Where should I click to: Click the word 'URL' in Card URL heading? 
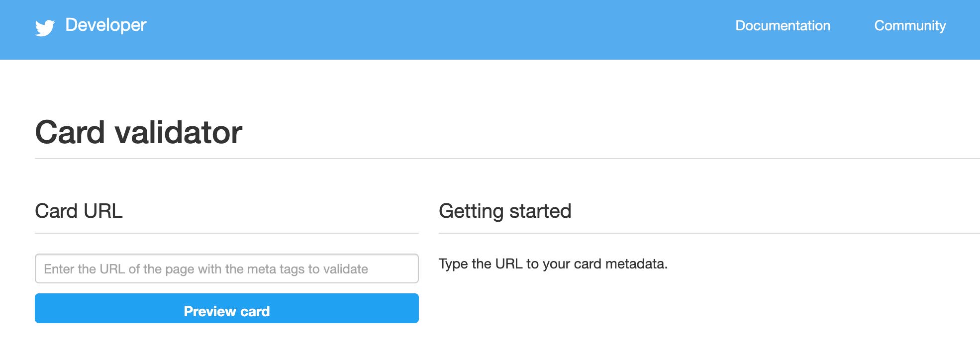(x=103, y=211)
